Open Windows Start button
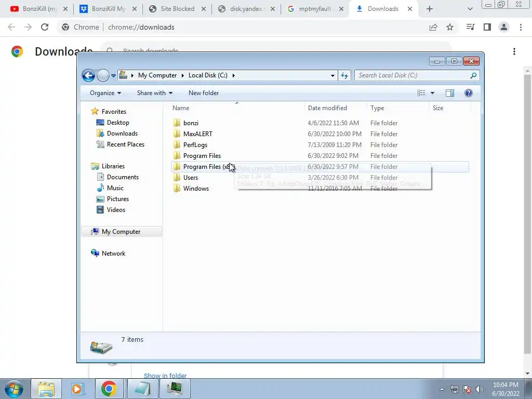532x399 pixels. [x=14, y=389]
